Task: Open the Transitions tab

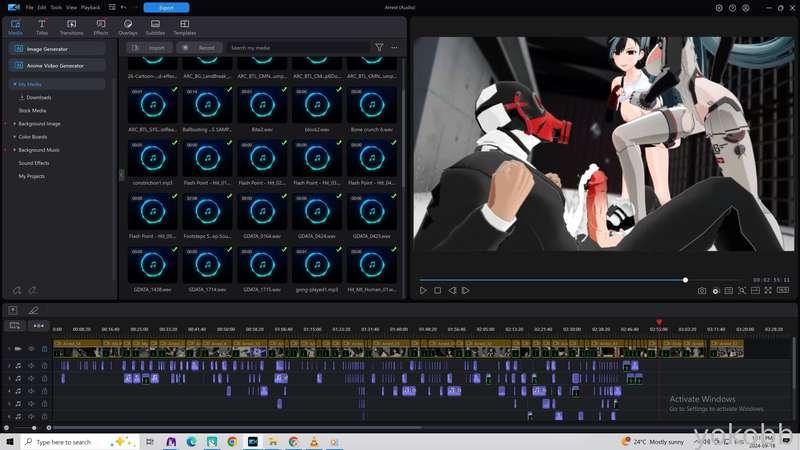Action: pyautogui.click(x=71, y=27)
